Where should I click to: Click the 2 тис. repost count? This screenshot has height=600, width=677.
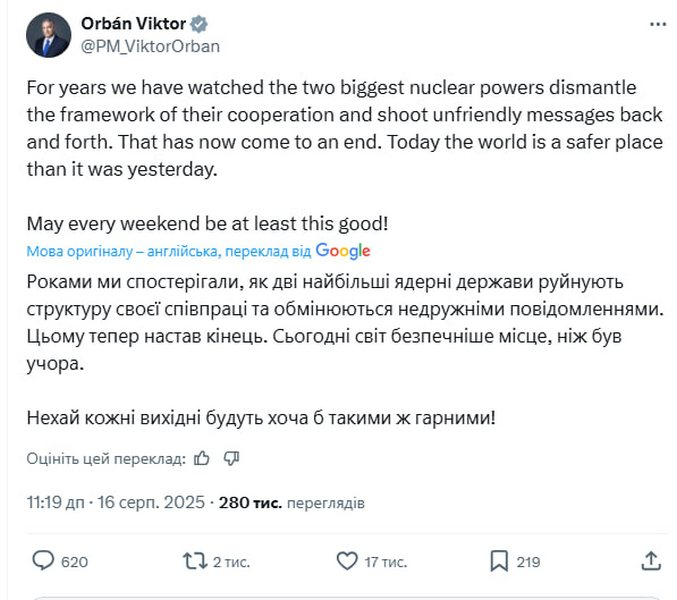(x=231, y=562)
